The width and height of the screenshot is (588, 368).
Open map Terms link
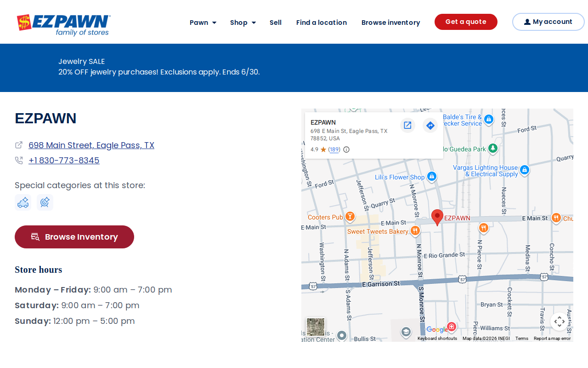tap(522, 339)
